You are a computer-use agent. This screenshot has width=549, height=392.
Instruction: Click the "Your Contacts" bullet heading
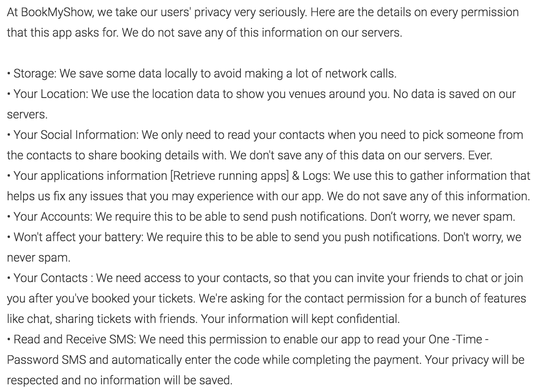click(51, 278)
